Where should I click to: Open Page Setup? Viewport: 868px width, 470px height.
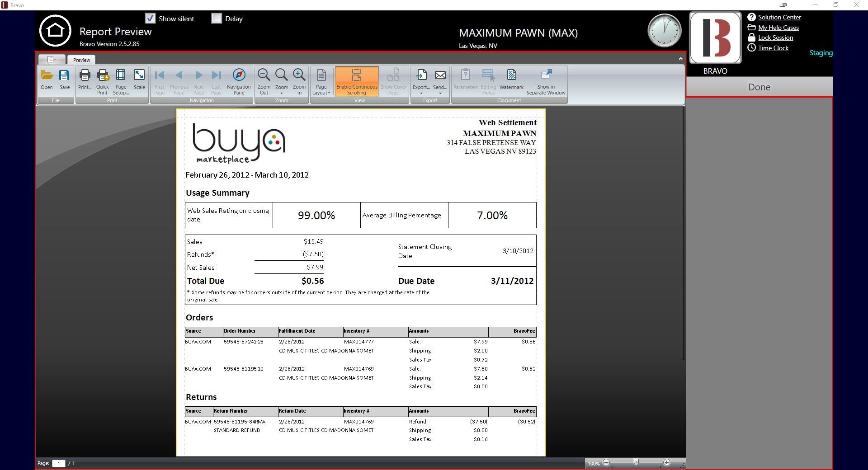pos(121,82)
